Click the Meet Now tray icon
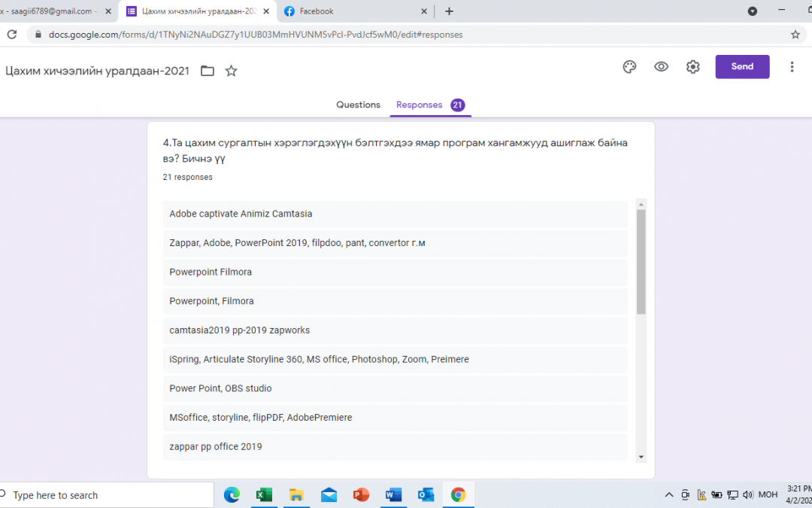 685,495
